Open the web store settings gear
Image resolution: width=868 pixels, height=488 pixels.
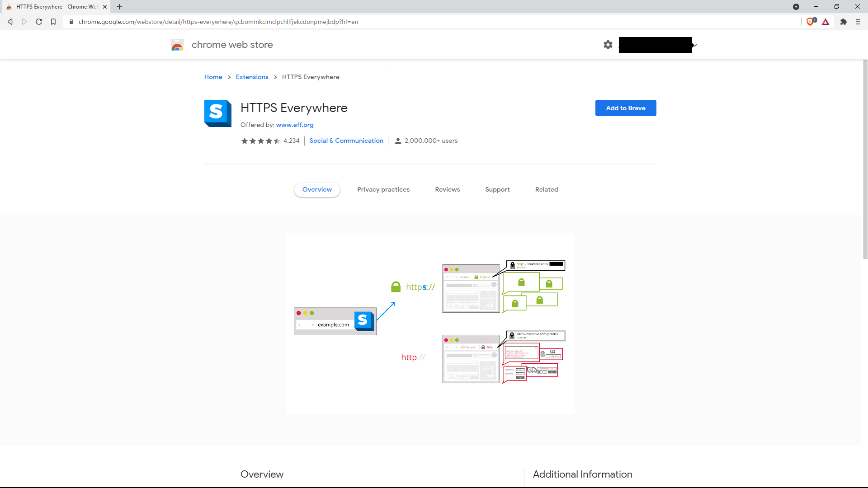coord(608,45)
